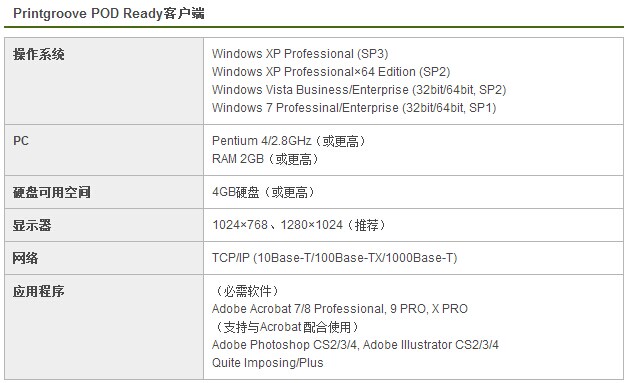Click Windows 7 Professinal/Enterprise line
The image size is (627, 383).
click(x=354, y=108)
